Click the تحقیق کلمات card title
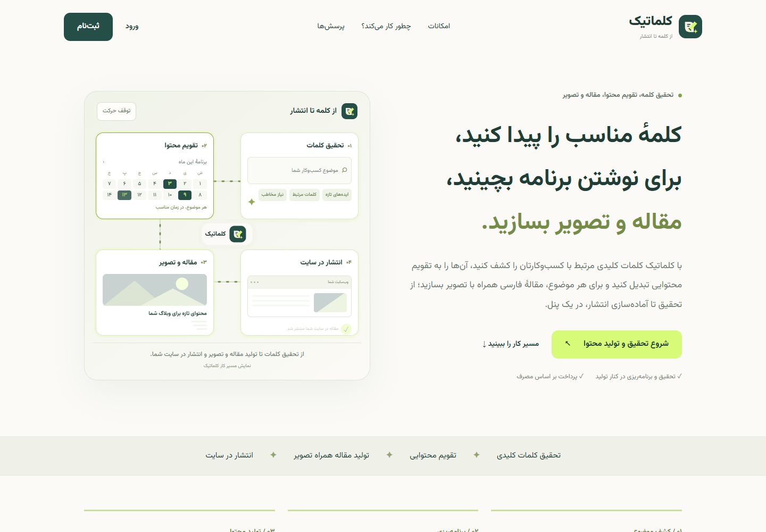Image resolution: width=766 pixels, height=532 pixels. [x=325, y=145]
